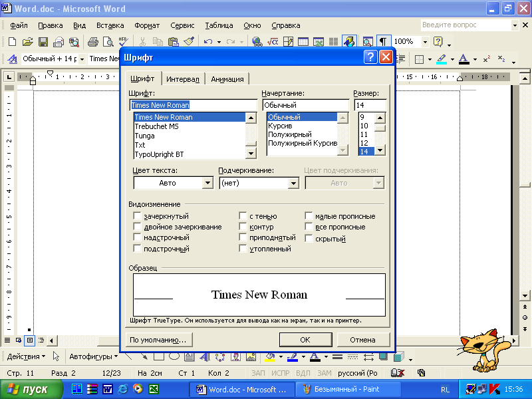The width and height of the screenshot is (532, 399).
Task: Switch to the Интервал tab
Action: (183, 79)
